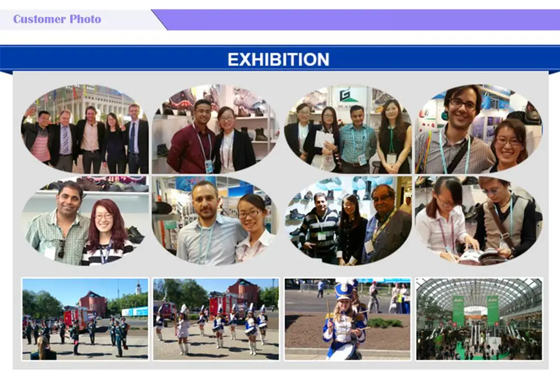Open the outdoor group photo with flags

[85, 129]
